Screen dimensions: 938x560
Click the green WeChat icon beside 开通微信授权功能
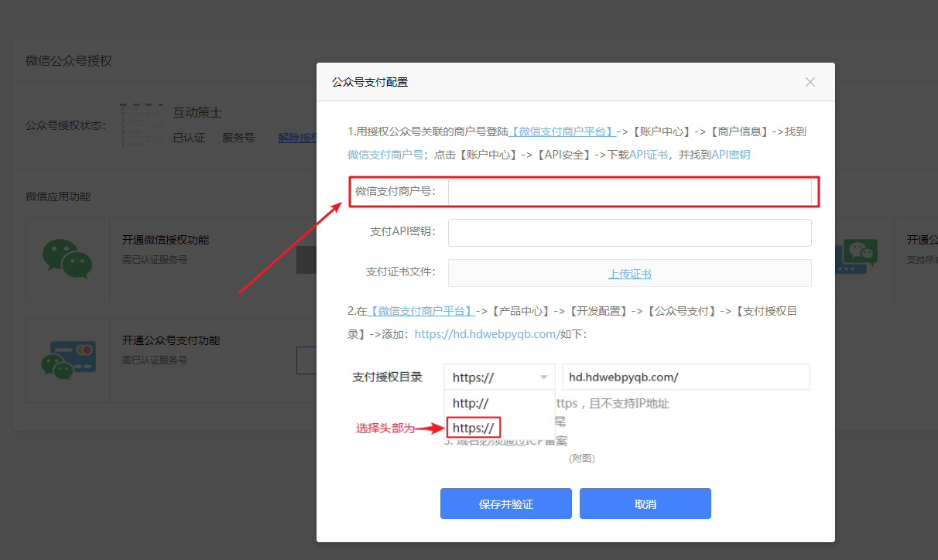point(67,258)
